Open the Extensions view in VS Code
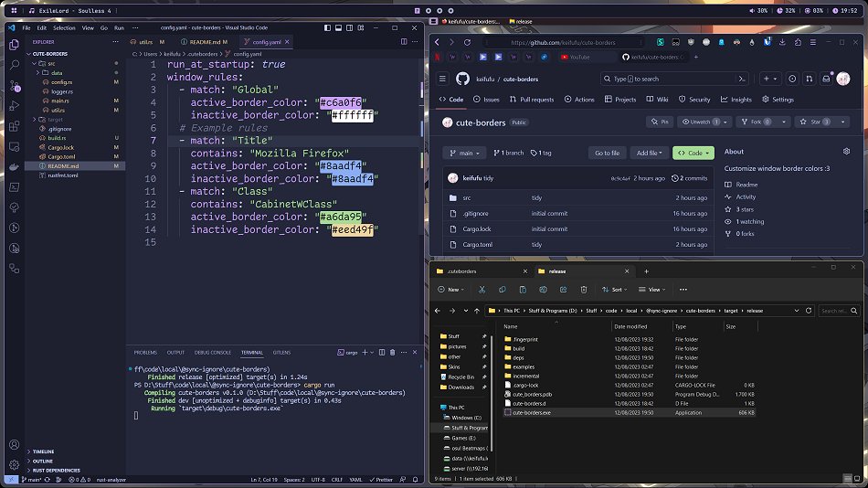868x488 pixels. (x=15, y=127)
